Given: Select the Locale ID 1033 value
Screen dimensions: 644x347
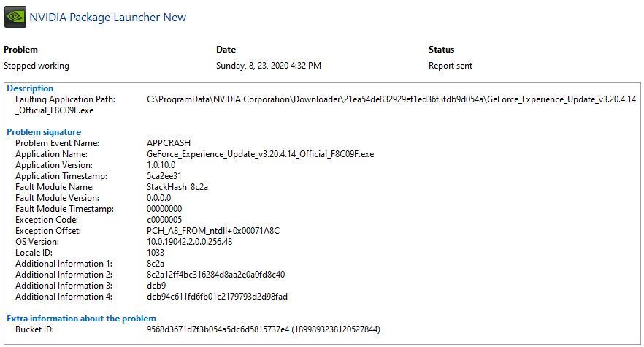Looking at the screenshot, I should coord(156,253).
